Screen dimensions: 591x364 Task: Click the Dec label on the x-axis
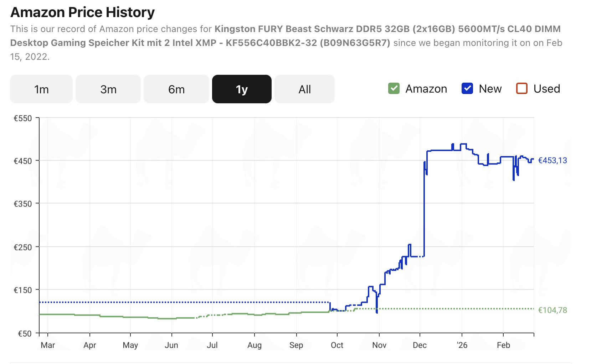pos(420,345)
